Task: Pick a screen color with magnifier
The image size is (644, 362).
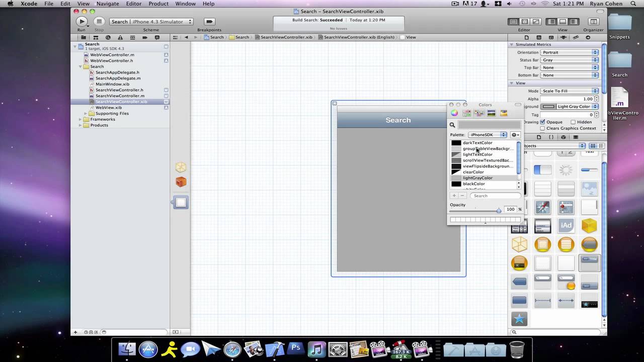Action: [452, 125]
